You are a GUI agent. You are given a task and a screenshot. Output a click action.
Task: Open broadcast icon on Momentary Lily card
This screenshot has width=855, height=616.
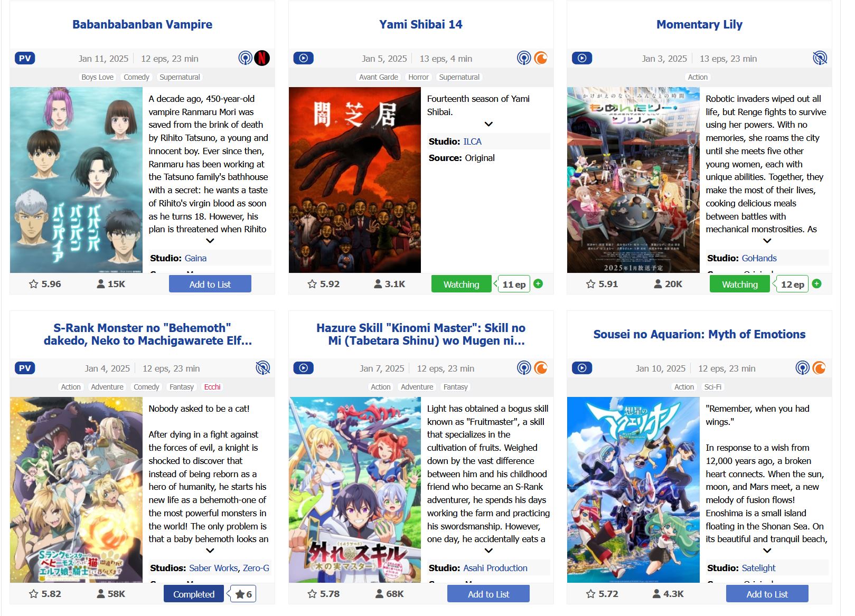pos(820,58)
